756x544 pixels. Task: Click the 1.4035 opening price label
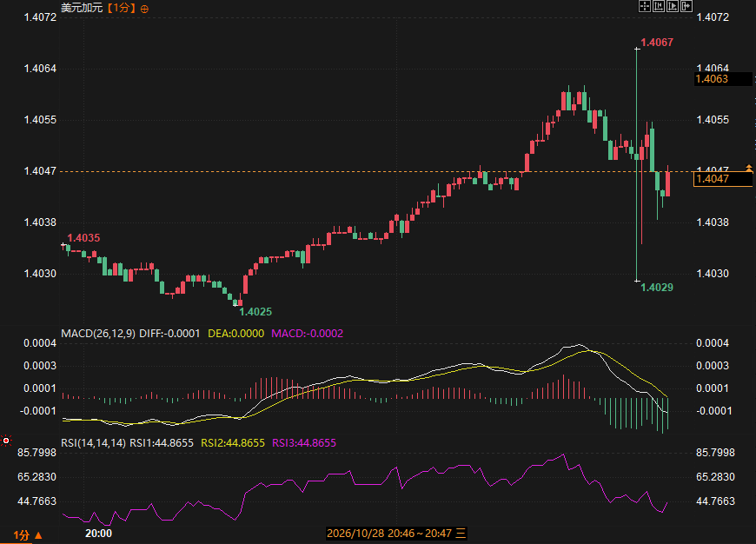tap(84, 238)
